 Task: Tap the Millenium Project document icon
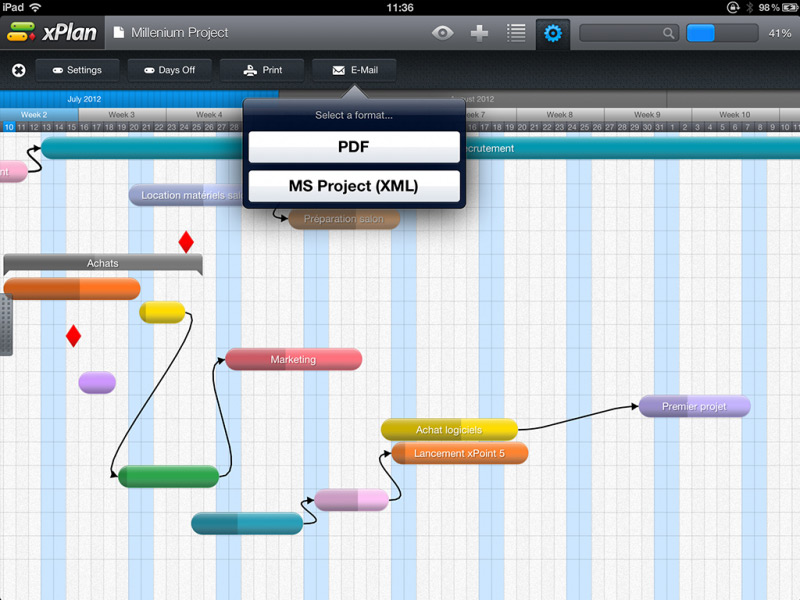(x=119, y=33)
